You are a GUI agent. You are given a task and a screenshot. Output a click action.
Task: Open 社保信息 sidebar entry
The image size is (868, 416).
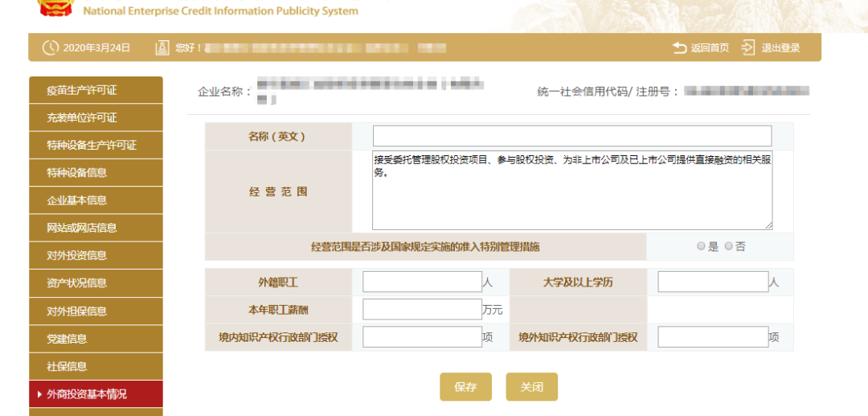(95, 367)
